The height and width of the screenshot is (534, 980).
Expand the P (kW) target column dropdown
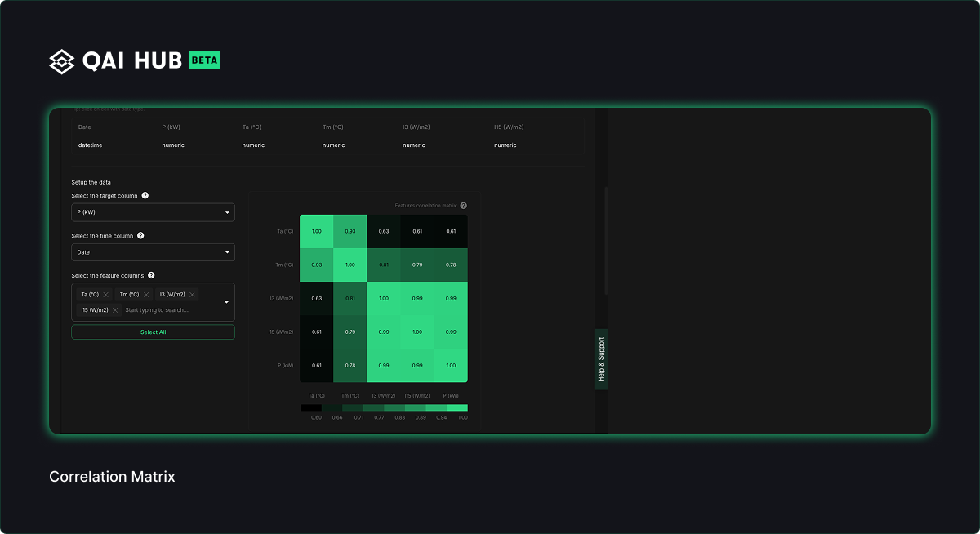click(x=227, y=213)
